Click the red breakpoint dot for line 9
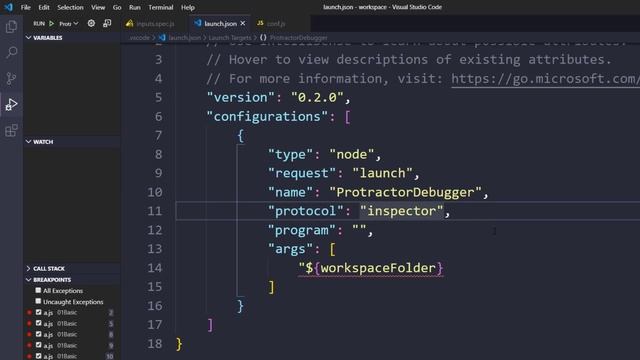This screenshot has height=360, width=640. pyautogui.click(x=29, y=346)
